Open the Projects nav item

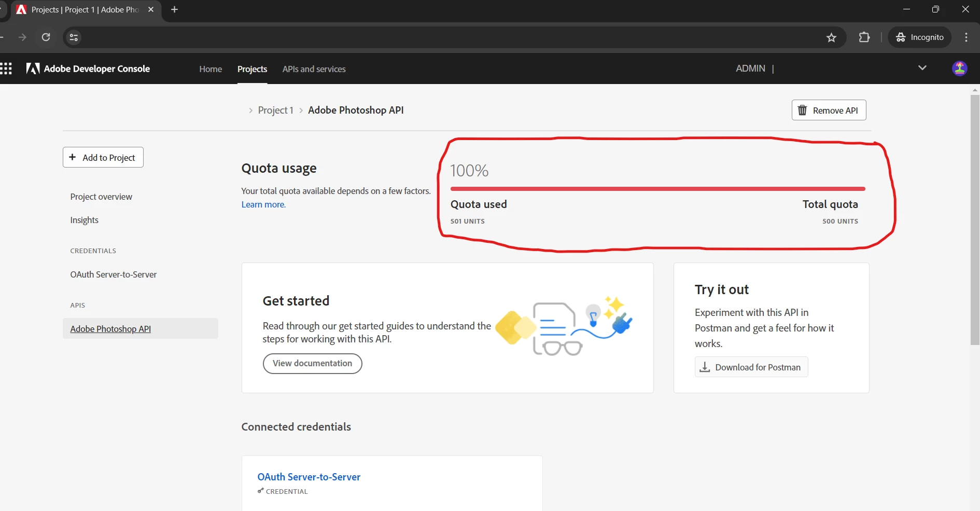tap(252, 69)
